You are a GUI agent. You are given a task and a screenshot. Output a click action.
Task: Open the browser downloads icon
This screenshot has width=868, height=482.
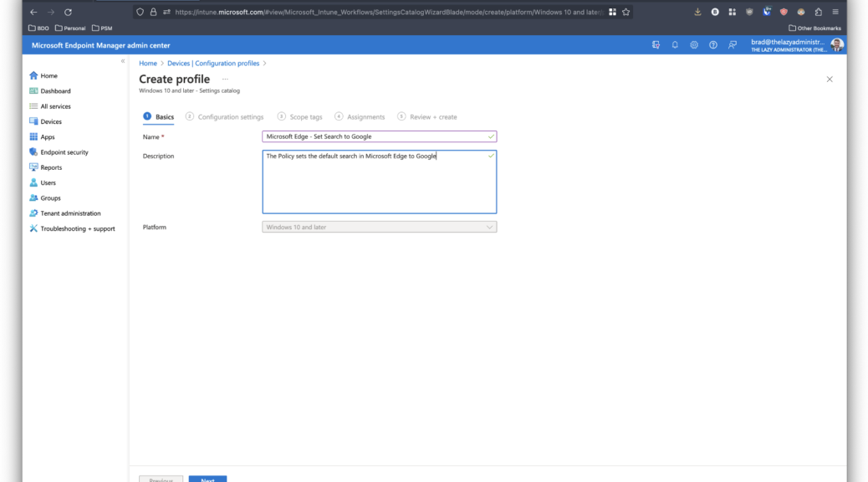point(697,12)
